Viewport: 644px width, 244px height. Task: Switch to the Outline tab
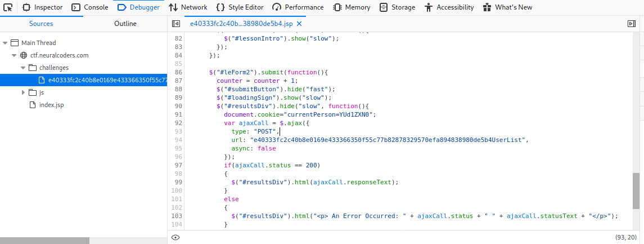[x=125, y=24]
